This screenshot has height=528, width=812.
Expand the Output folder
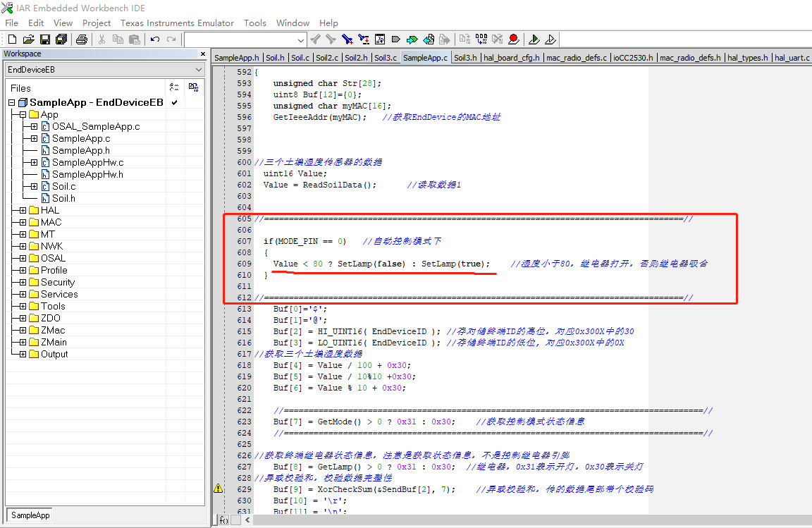coord(23,355)
